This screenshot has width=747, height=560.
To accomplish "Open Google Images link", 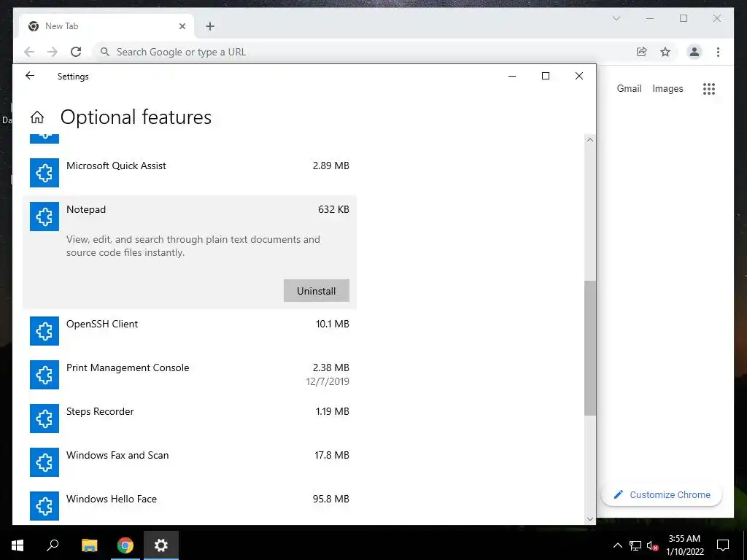I will pos(667,88).
